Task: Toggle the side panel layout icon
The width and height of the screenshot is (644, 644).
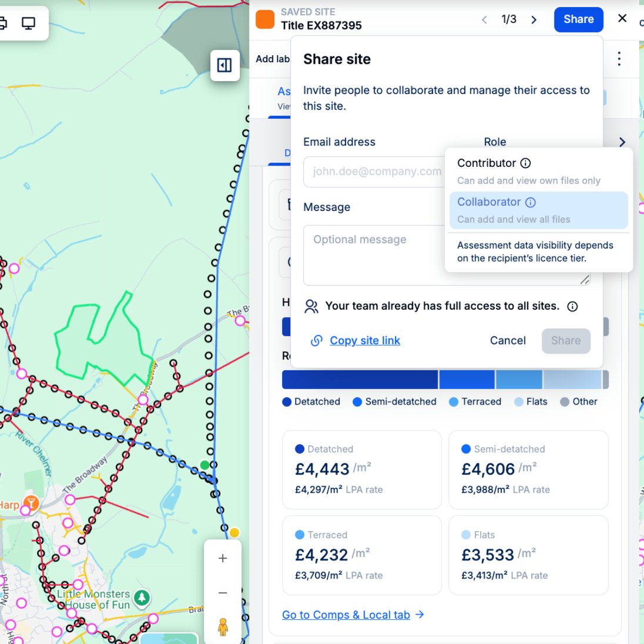Action: 224,65
